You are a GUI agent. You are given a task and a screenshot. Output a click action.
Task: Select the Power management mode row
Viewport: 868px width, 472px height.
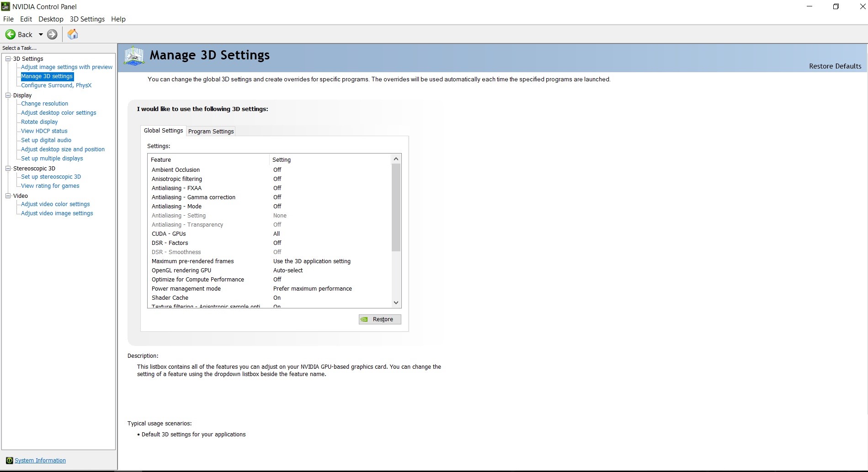point(270,289)
